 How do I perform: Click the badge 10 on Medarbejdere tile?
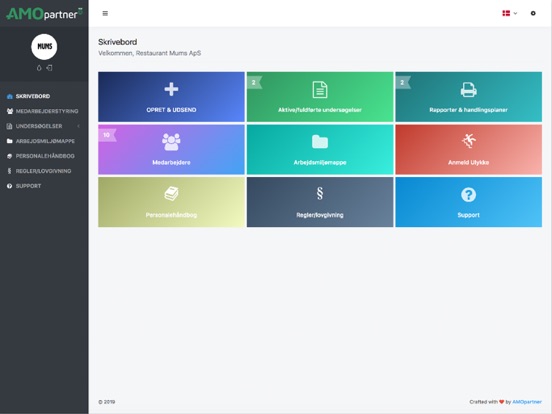tap(107, 135)
